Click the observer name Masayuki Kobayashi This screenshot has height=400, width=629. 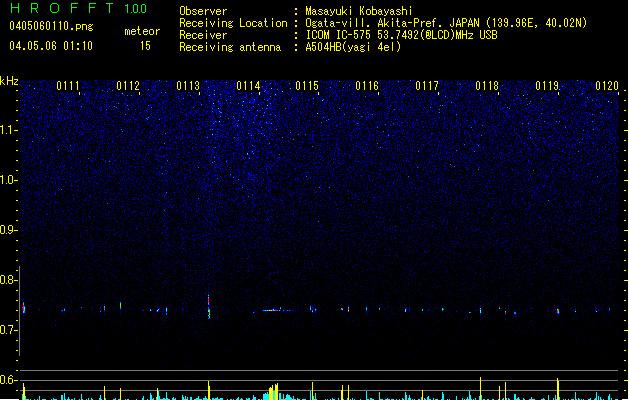pos(359,11)
